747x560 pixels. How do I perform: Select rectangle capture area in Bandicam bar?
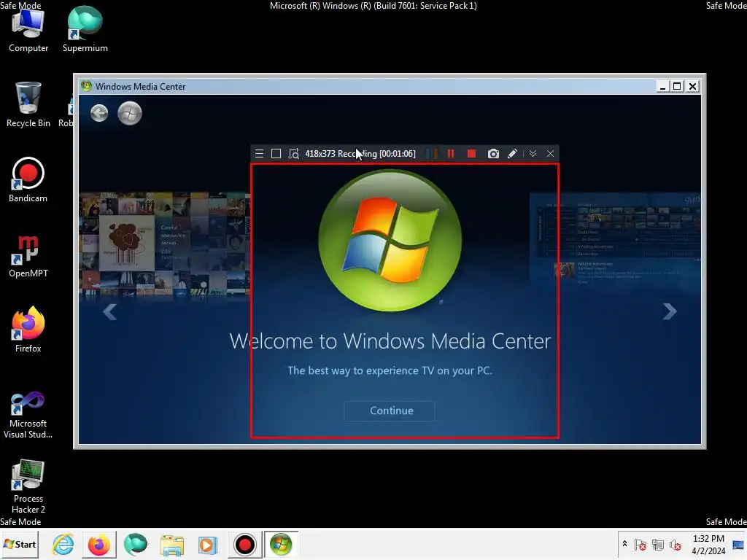click(276, 154)
